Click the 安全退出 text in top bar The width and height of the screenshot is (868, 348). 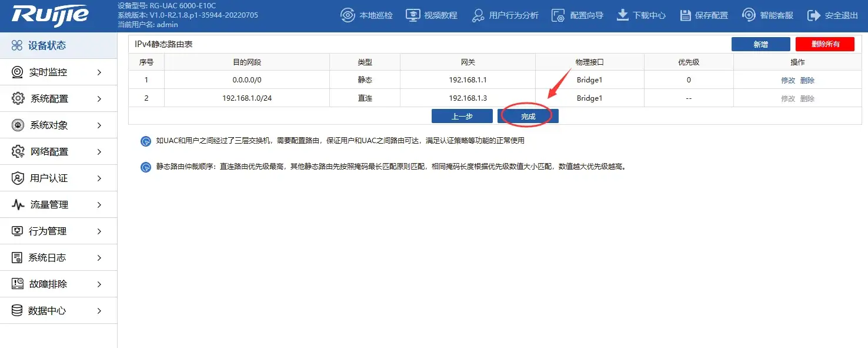pyautogui.click(x=842, y=15)
